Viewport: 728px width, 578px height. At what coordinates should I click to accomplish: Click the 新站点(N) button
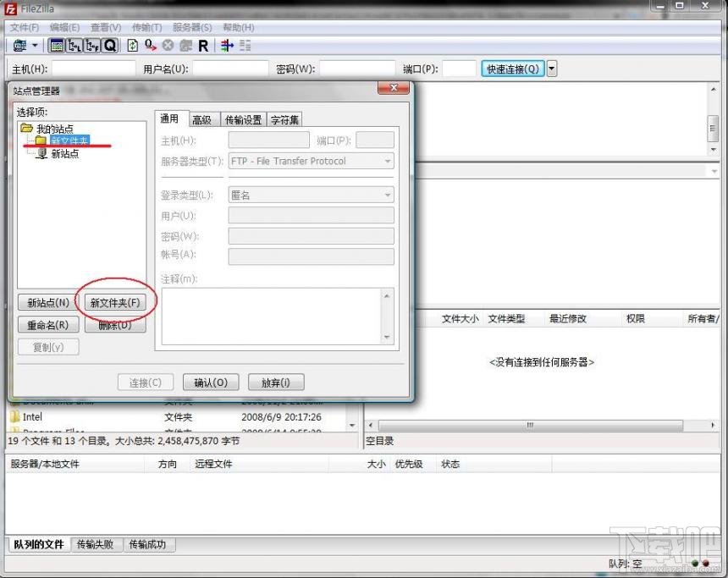click(x=48, y=303)
